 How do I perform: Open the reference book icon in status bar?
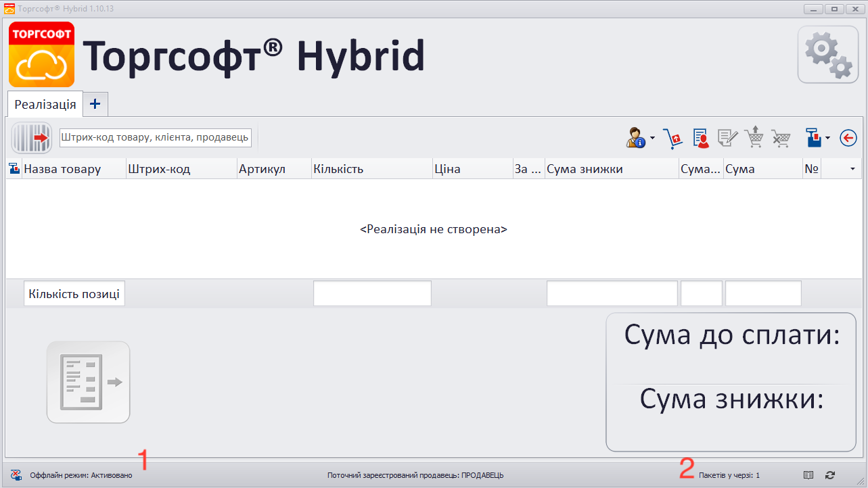pos(808,474)
